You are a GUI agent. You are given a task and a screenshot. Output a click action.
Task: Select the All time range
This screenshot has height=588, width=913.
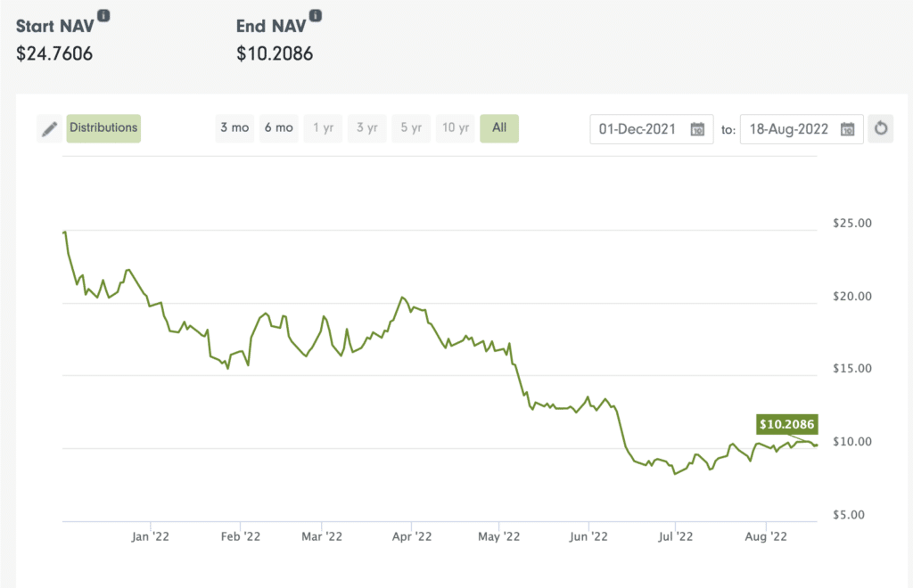click(499, 128)
